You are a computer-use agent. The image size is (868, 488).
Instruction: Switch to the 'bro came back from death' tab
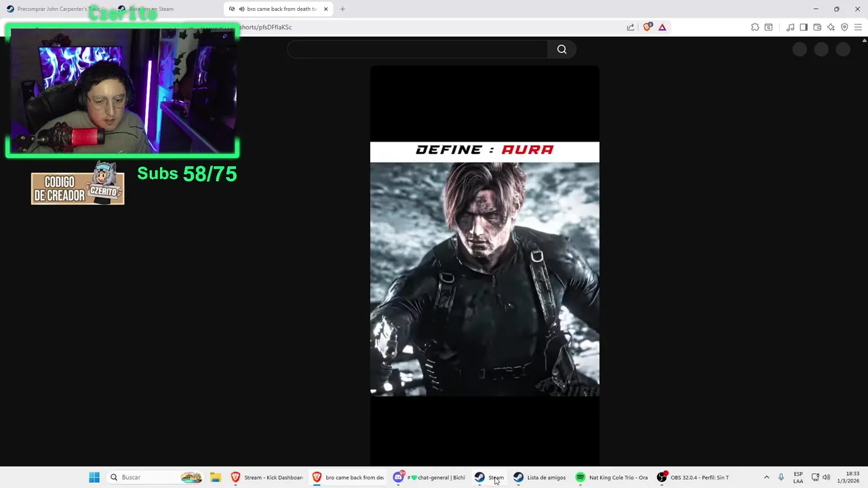pyautogui.click(x=278, y=9)
